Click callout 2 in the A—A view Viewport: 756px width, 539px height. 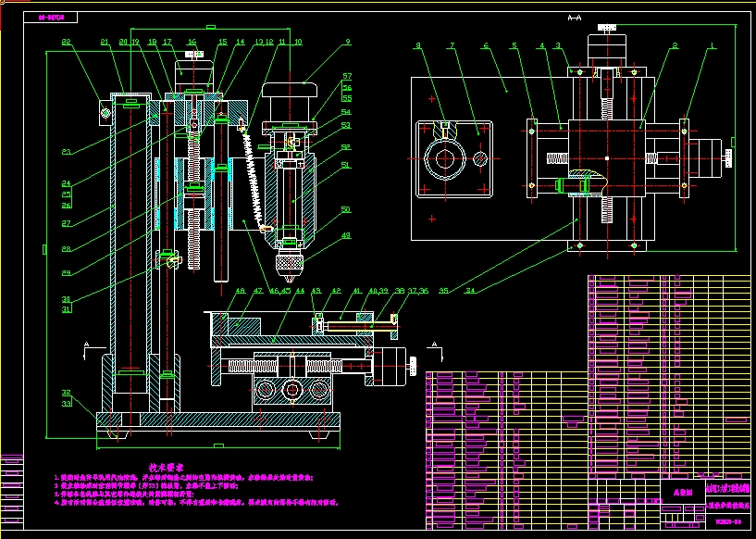coord(675,45)
